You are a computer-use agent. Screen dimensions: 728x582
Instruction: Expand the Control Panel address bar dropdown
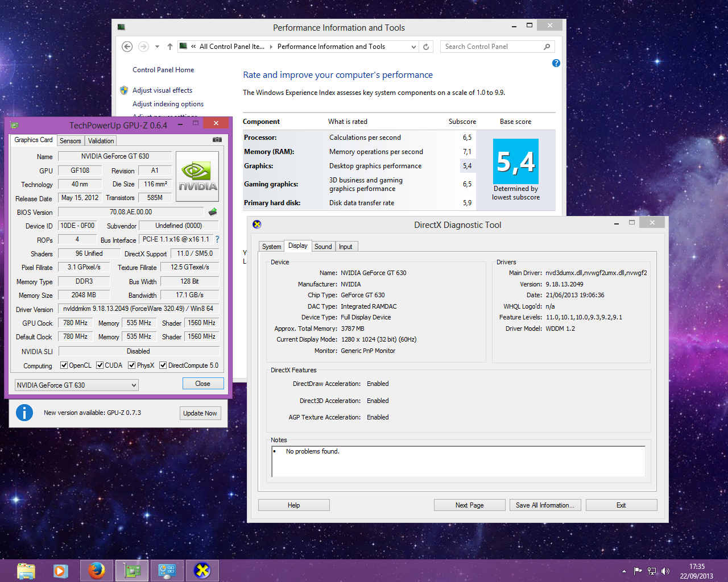pos(413,47)
